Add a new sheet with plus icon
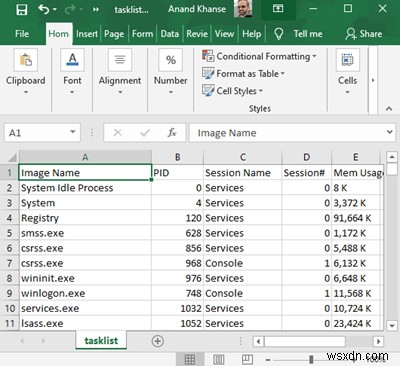This screenshot has height=366, width=400. [157, 341]
